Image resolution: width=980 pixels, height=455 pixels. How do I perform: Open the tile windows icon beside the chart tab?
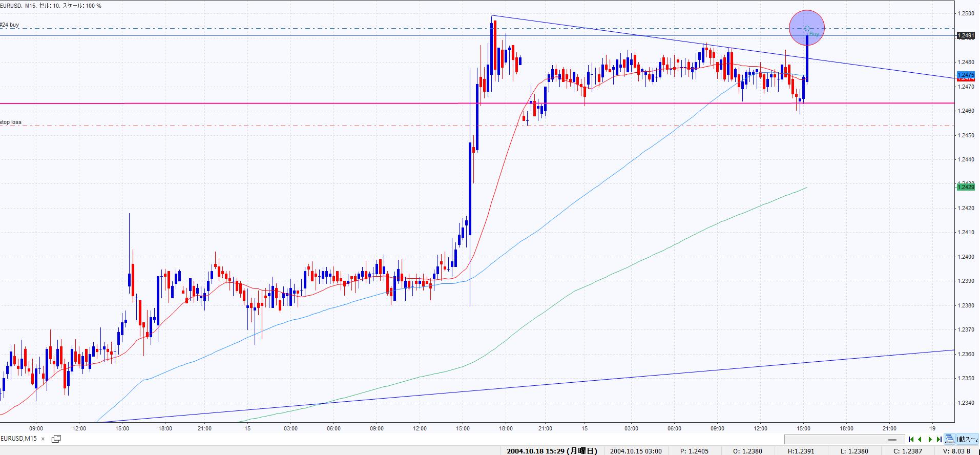[x=56, y=439]
